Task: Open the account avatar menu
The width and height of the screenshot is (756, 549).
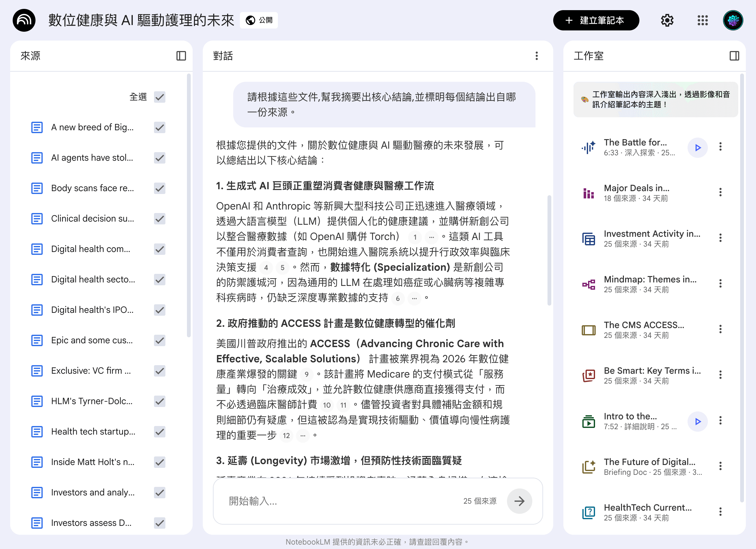Action: [x=733, y=20]
